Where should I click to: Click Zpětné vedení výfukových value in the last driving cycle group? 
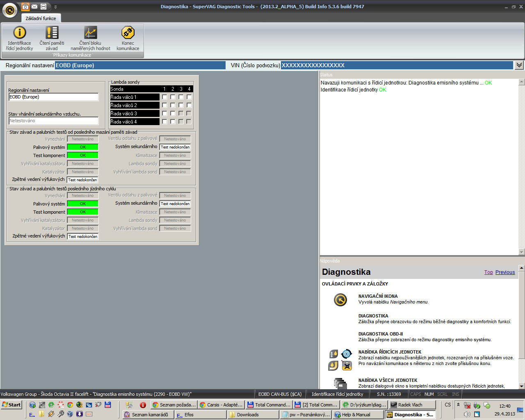(x=83, y=237)
